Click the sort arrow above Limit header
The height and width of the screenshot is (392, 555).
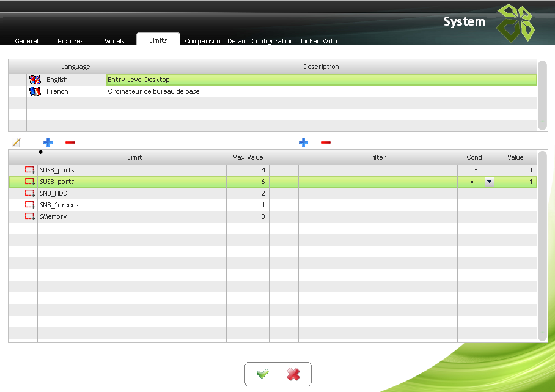click(40, 152)
